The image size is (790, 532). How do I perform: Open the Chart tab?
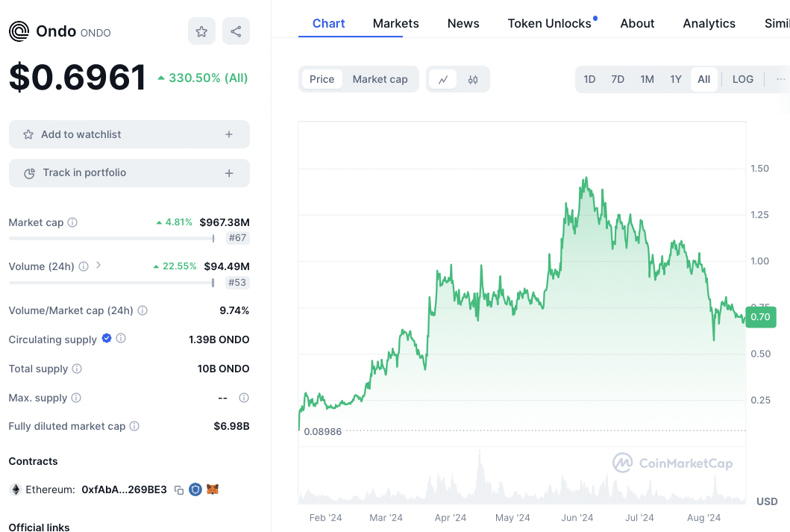328,23
